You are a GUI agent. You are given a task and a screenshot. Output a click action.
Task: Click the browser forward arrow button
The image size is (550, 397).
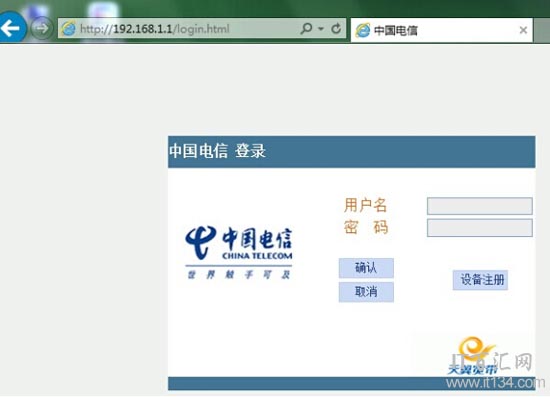tap(42, 28)
